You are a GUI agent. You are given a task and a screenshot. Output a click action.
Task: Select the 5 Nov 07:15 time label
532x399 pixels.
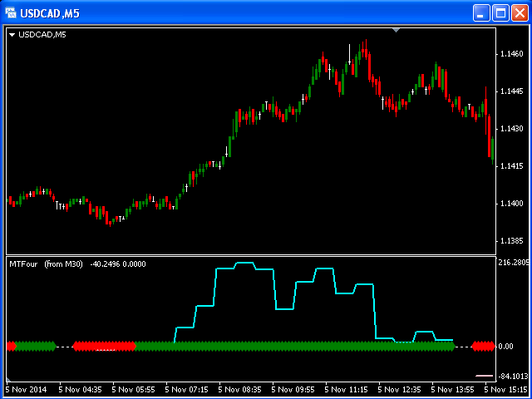click(x=190, y=388)
